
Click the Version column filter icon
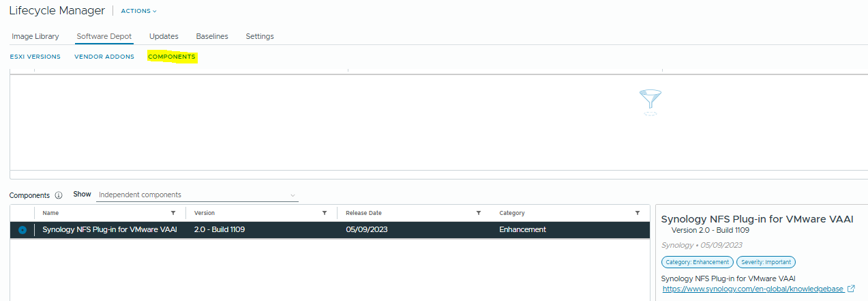(325, 213)
